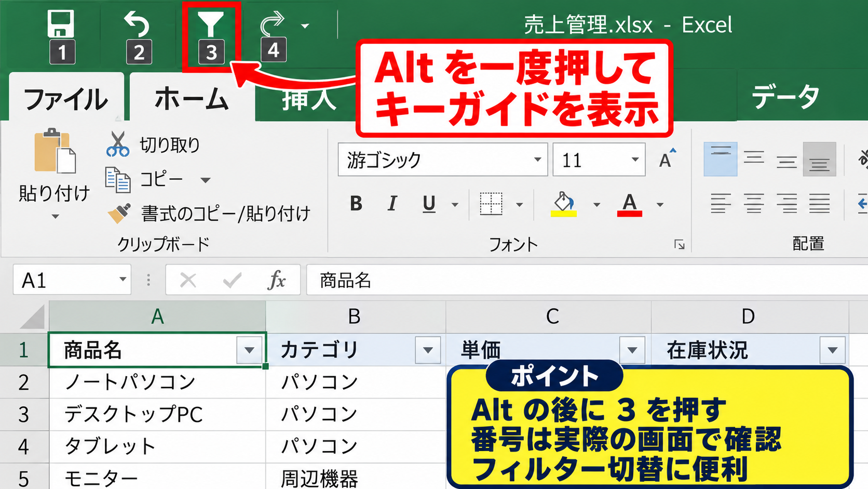Screen dimensions: 868x489
Task: Redo the last undone action
Action: point(273,24)
